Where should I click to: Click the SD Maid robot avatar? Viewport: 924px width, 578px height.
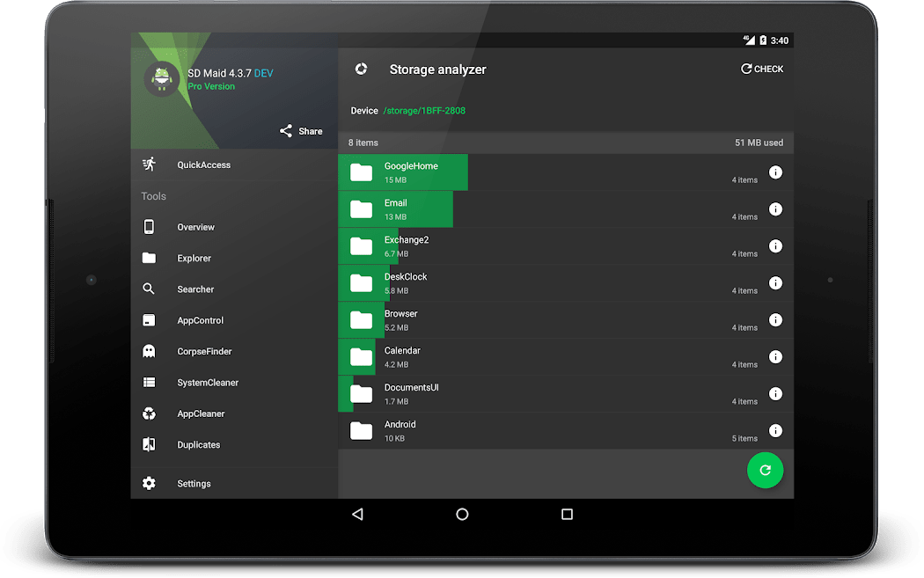click(x=162, y=78)
